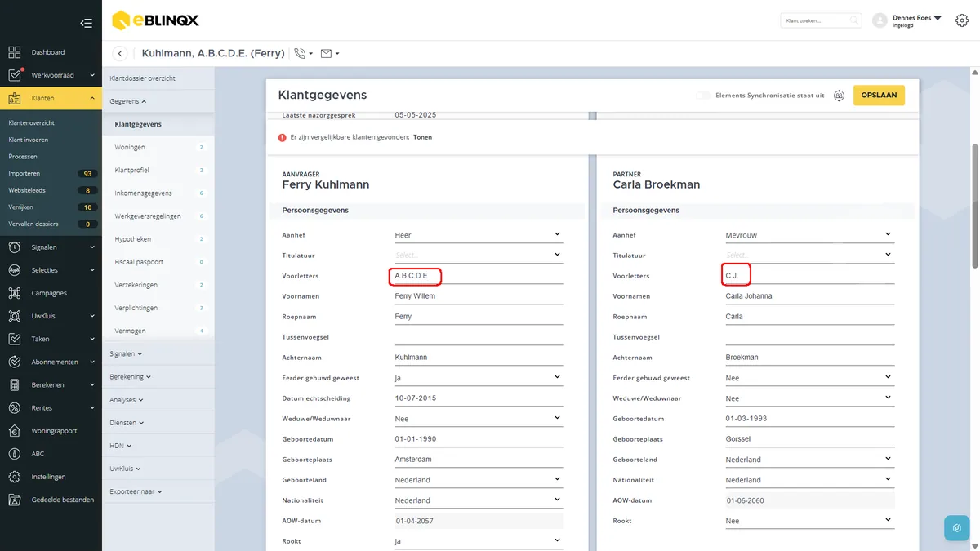Image resolution: width=980 pixels, height=551 pixels.
Task: Open the Woningrapport house icon
Action: (15, 431)
